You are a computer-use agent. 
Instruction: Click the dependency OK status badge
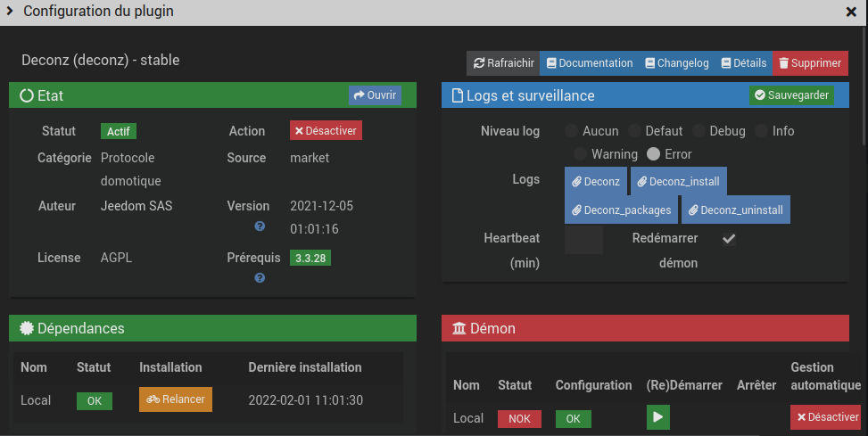pyautogui.click(x=94, y=401)
